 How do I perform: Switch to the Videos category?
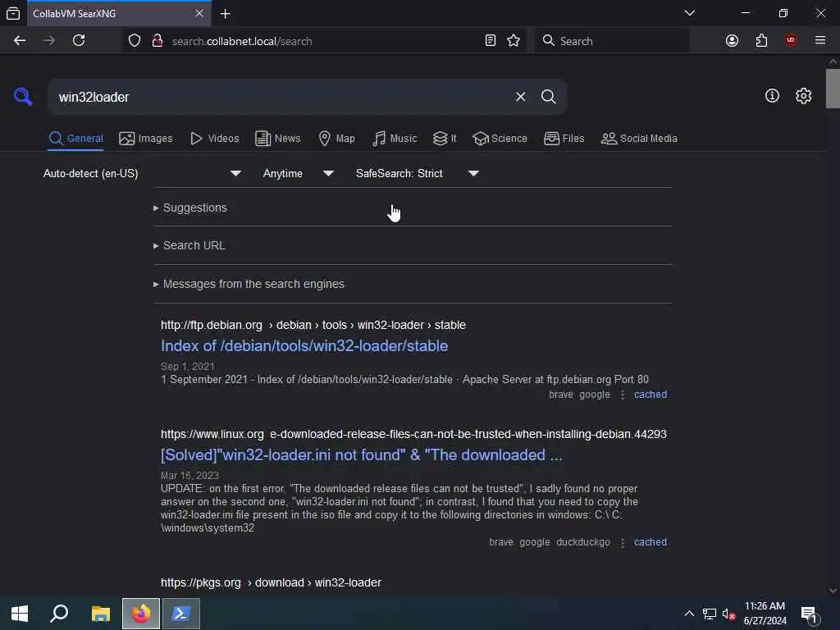tap(215, 138)
